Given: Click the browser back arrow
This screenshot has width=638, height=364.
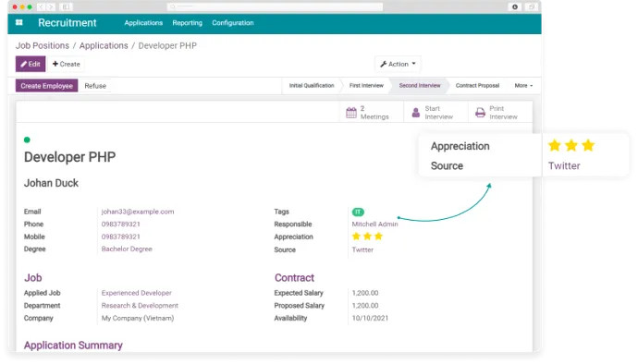Looking at the screenshot, I should pyautogui.click(x=41, y=6).
